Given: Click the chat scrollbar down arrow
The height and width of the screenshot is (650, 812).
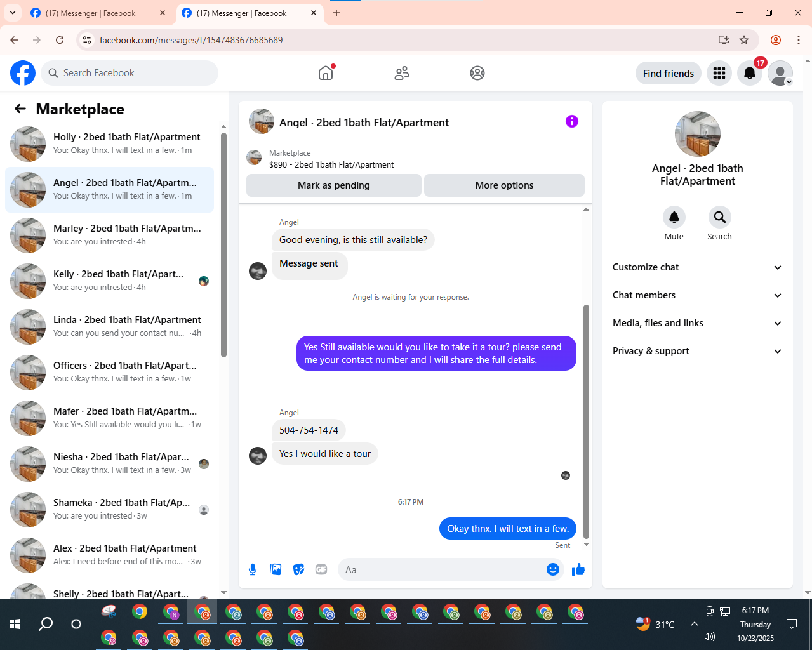Looking at the screenshot, I should pyautogui.click(x=586, y=545).
